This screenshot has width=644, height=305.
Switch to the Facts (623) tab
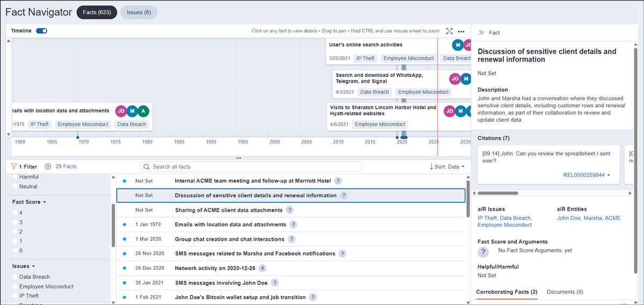[x=97, y=12]
